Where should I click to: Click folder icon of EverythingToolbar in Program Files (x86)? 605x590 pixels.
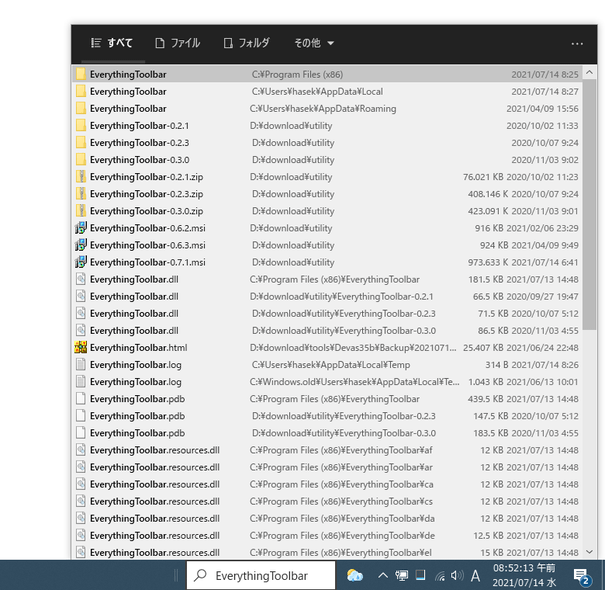[81, 74]
